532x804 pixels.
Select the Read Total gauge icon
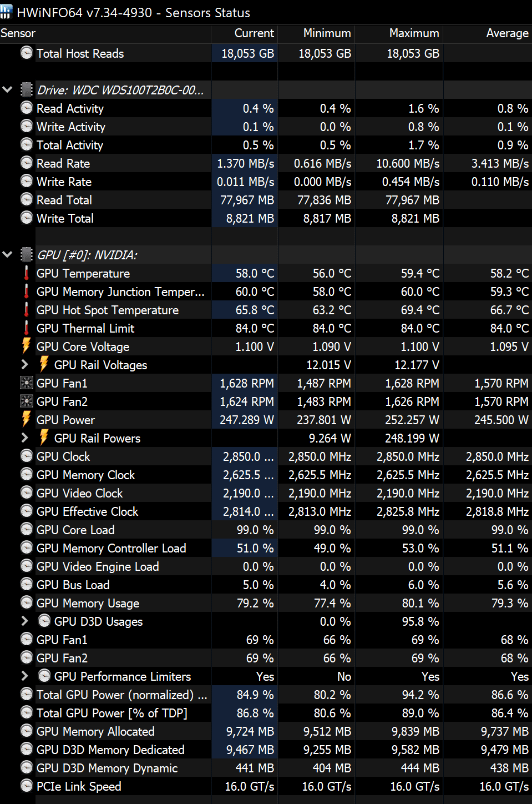pos(26,199)
